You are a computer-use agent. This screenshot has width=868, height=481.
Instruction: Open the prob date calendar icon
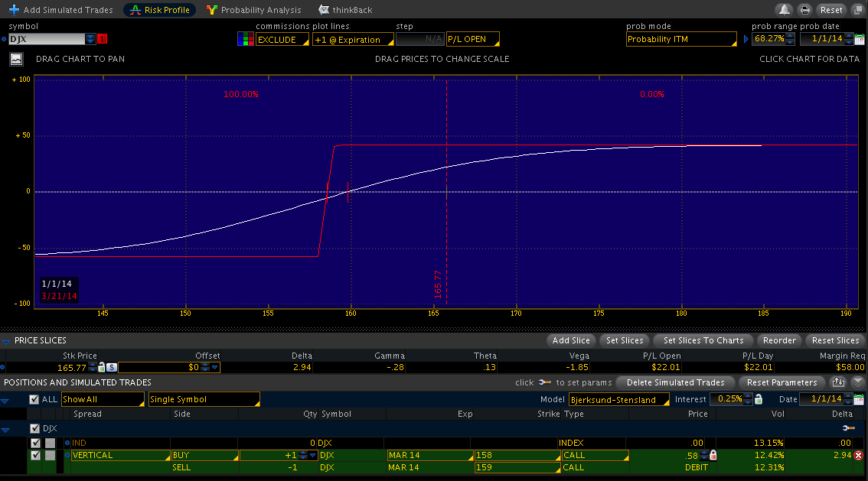859,39
